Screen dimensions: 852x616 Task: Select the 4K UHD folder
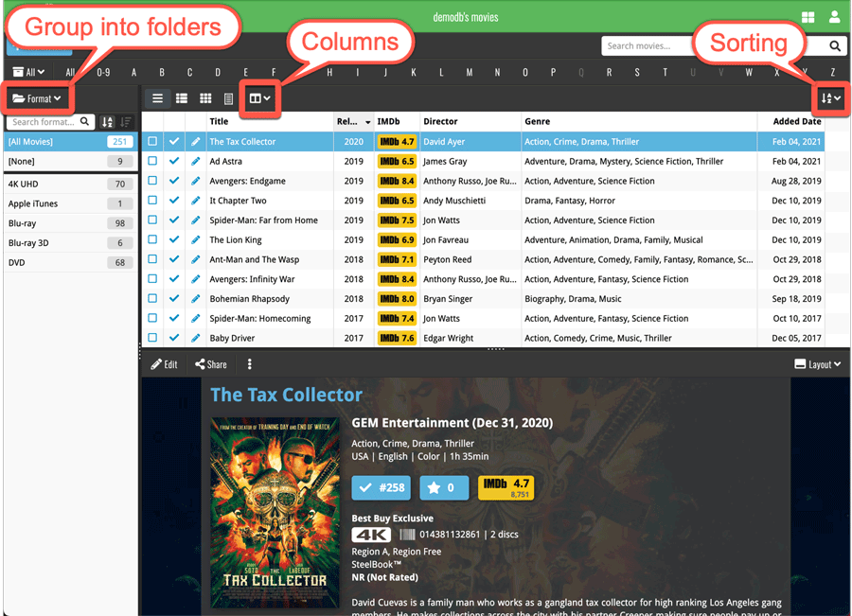tap(71, 185)
